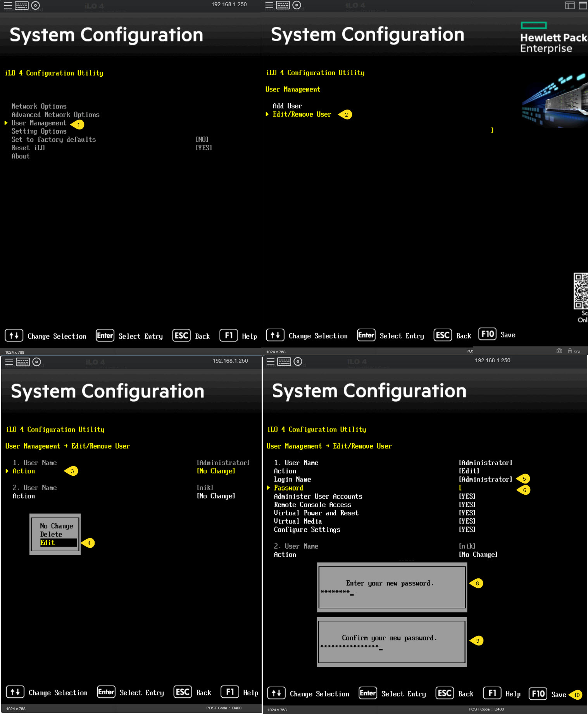
Task: Toggle the [YES] Reset iLO value
Action: 204,148
